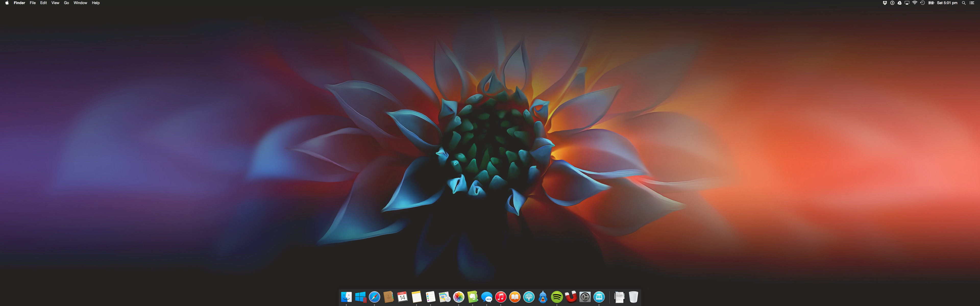This screenshot has width=980, height=306.
Task: Open the battery status menu
Action: pyautogui.click(x=931, y=3)
